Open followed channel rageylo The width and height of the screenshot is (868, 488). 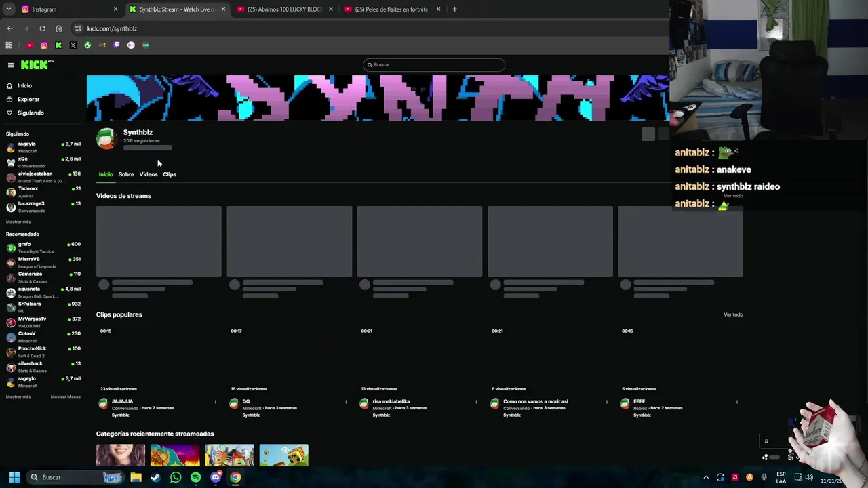pos(43,147)
